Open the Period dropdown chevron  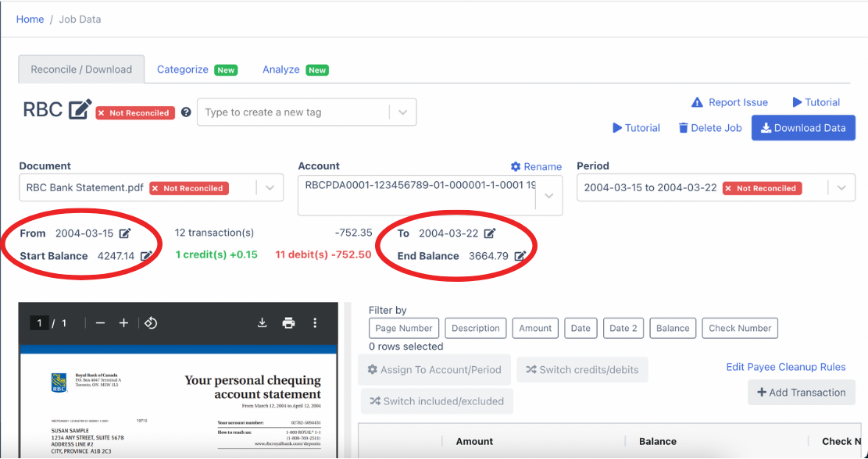(841, 188)
